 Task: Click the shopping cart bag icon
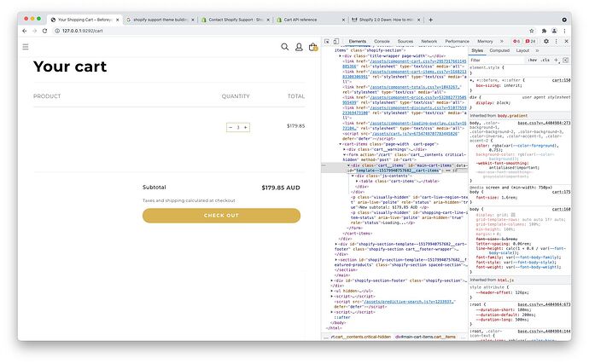[313, 47]
